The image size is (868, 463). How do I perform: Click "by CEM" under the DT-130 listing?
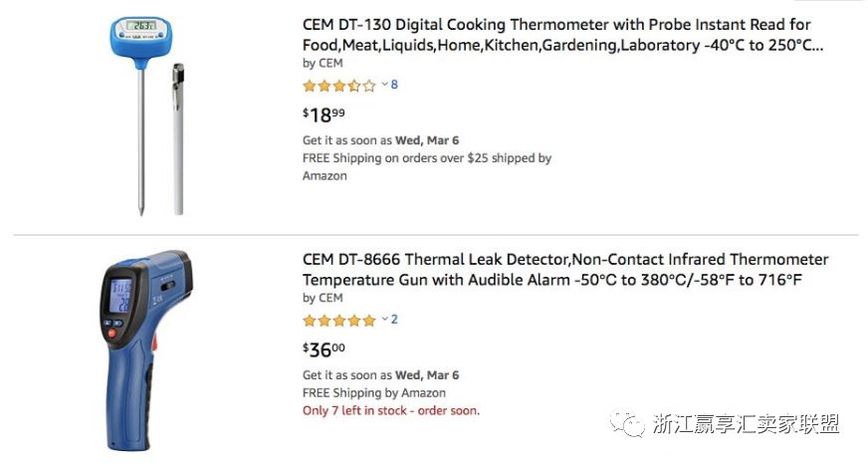click(x=323, y=63)
